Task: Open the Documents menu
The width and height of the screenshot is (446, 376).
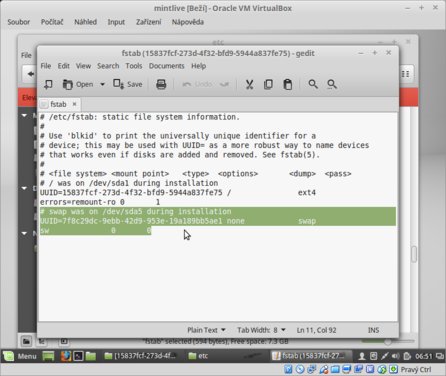Action: pos(166,66)
